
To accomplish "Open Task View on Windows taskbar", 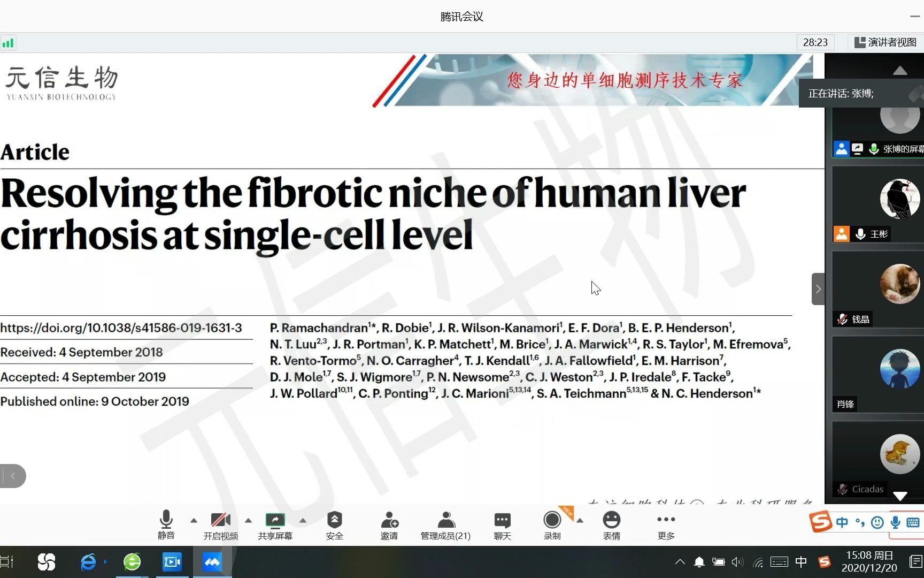I will coord(6,562).
